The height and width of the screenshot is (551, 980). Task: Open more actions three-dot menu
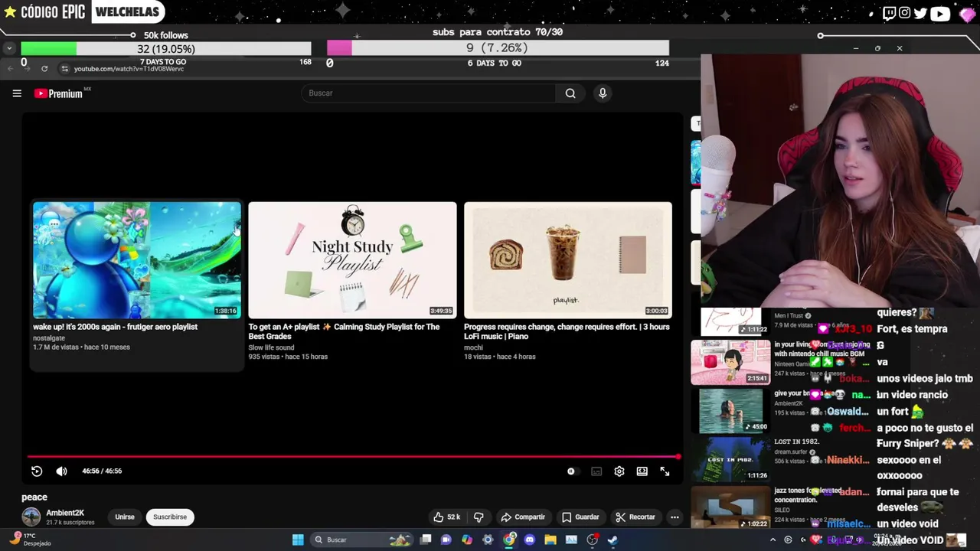[x=675, y=517]
